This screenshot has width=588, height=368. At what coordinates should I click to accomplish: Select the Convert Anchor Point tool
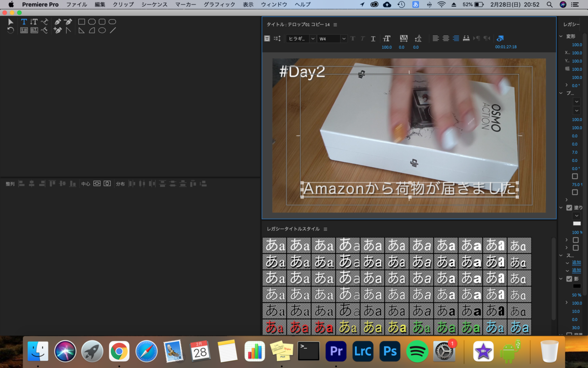68,30
